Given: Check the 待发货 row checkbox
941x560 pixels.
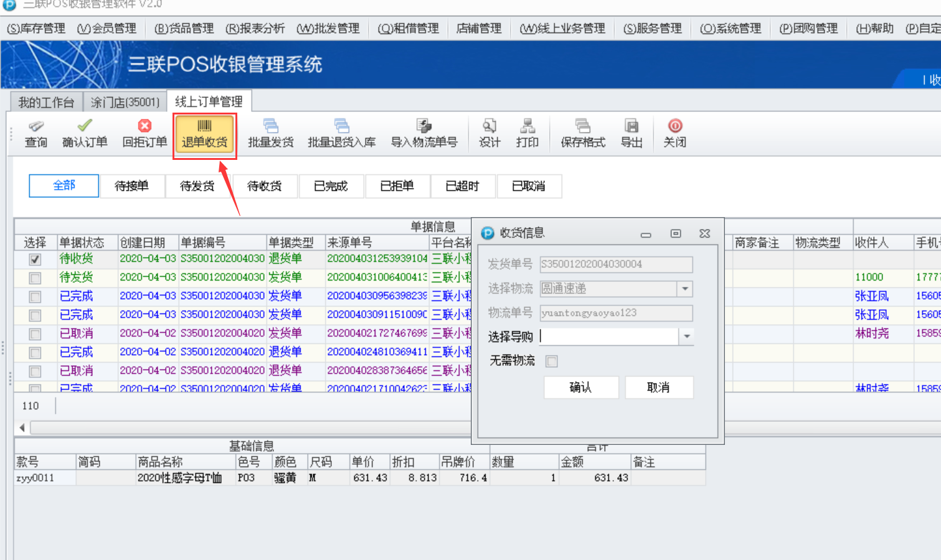Looking at the screenshot, I should coord(35,278).
